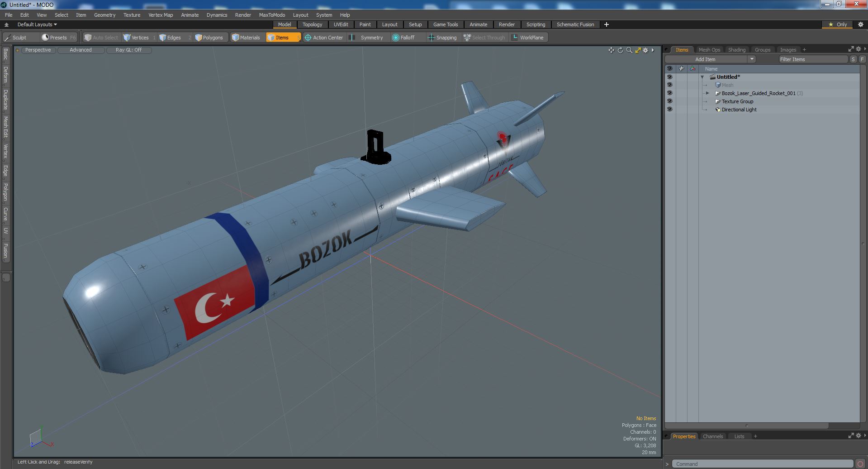
Task: Switch to the UVEdit layout tab
Action: [341, 24]
